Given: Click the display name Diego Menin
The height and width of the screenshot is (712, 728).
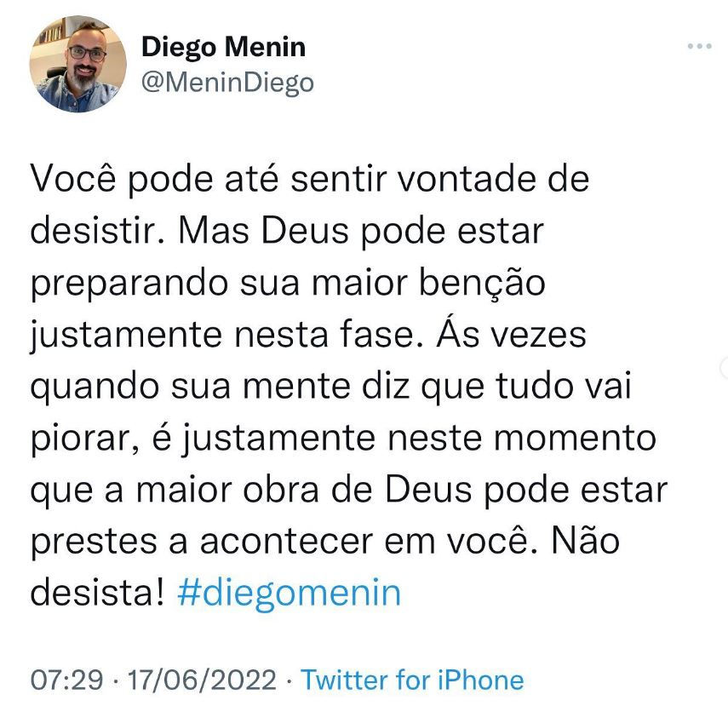Looking at the screenshot, I should (223, 48).
